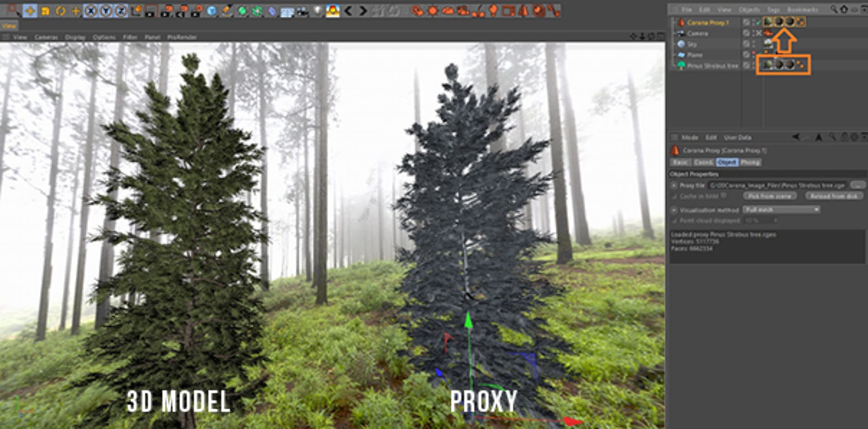Open the Tags menu in the Object Manager
Image resolution: width=868 pixels, height=429 pixels.
click(x=774, y=9)
